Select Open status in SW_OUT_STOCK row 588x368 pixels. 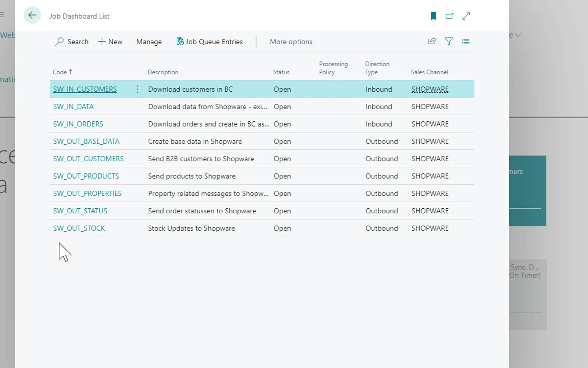click(282, 228)
